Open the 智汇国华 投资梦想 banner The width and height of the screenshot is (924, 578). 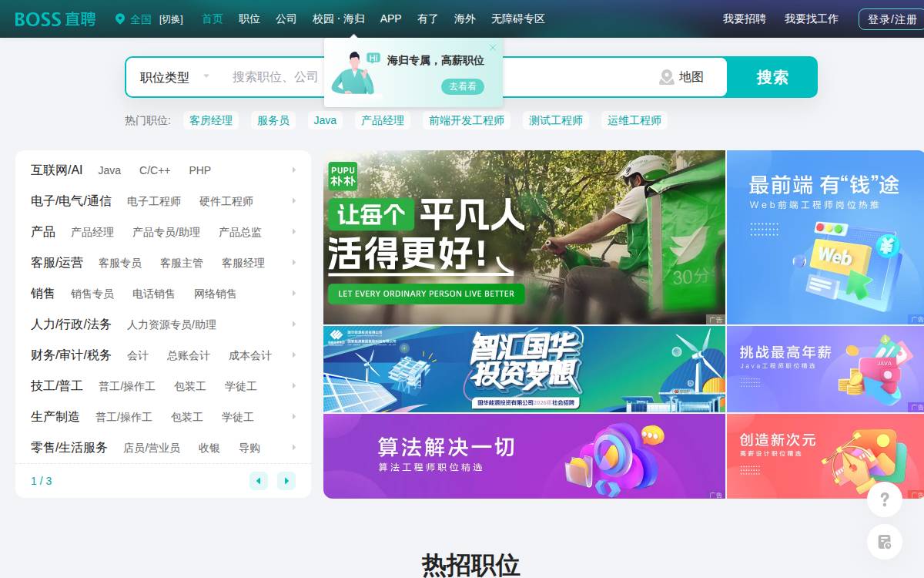[x=524, y=369]
